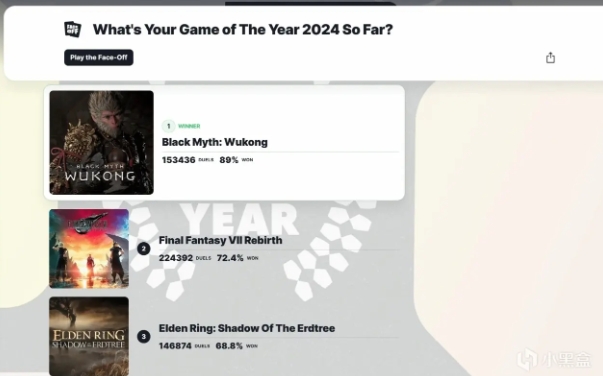Screen dimensions: 603x376
Task: Click the Black Myth: Wukong title
Action: 215,142
